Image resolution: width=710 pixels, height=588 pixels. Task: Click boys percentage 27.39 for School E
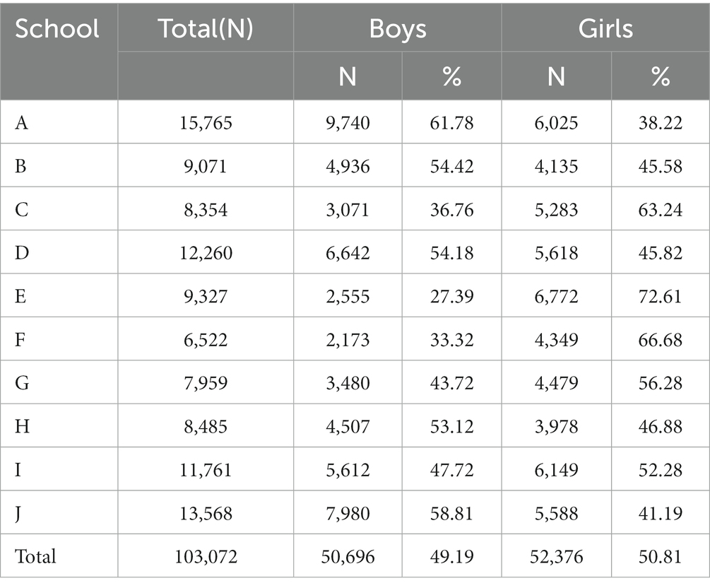pyautogui.click(x=452, y=296)
